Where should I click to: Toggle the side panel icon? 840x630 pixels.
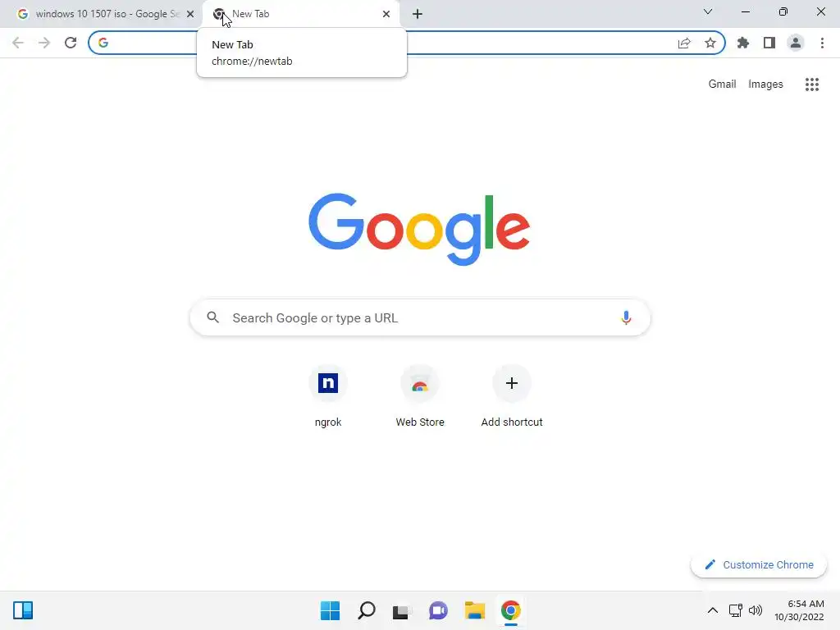pos(769,43)
